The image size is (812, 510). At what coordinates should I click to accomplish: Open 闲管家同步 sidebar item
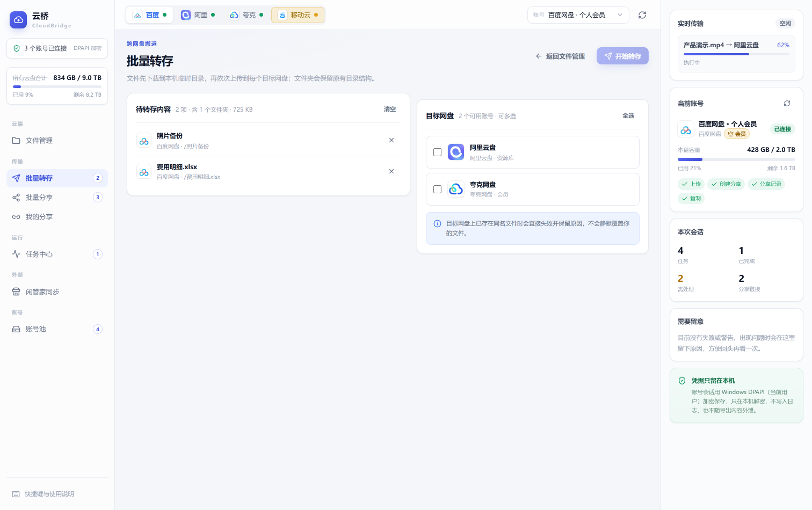click(x=57, y=292)
